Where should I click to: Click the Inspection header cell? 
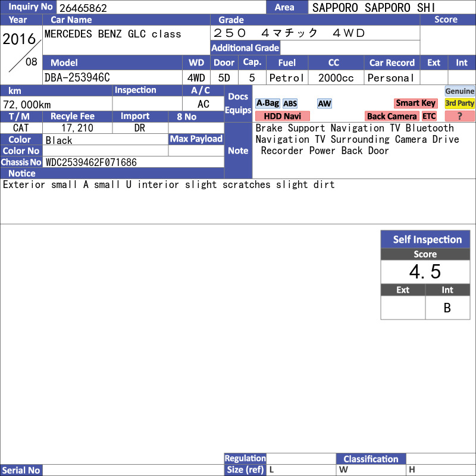coord(147,90)
